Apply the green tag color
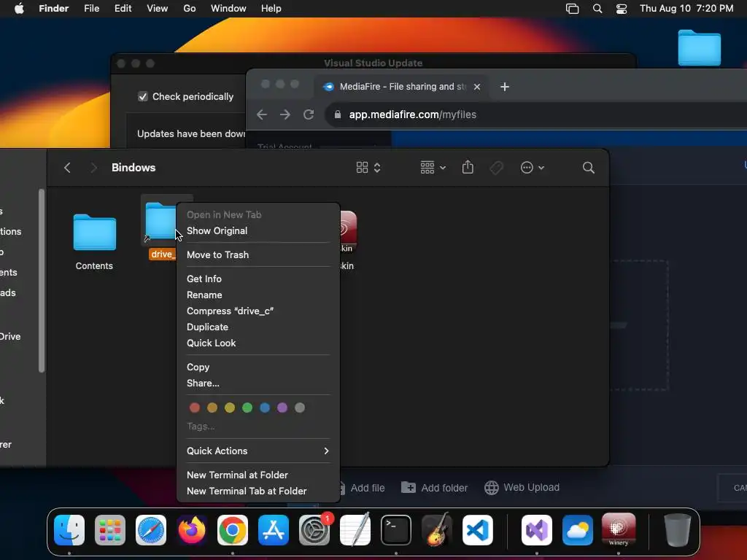747x560 pixels. (247, 408)
